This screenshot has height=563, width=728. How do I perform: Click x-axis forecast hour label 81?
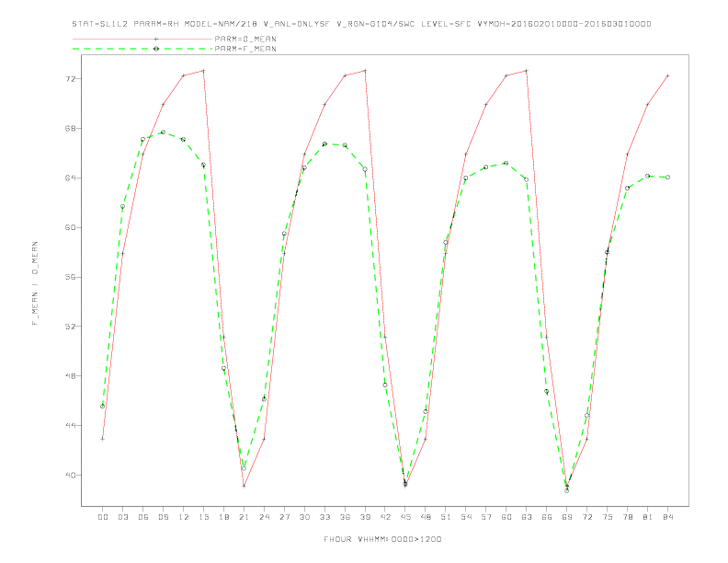pos(648,517)
